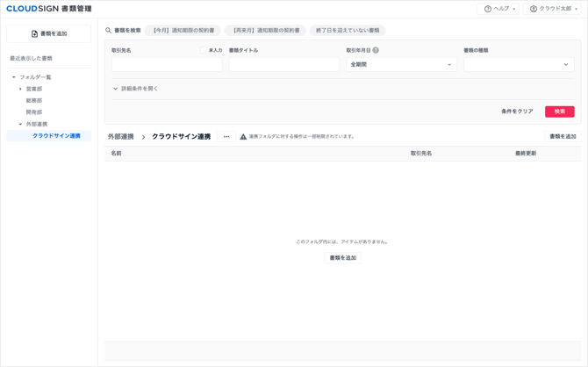This screenshot has height=367, width=588.
Task: Click the magnifier search icon
Action: pos(108,31)
